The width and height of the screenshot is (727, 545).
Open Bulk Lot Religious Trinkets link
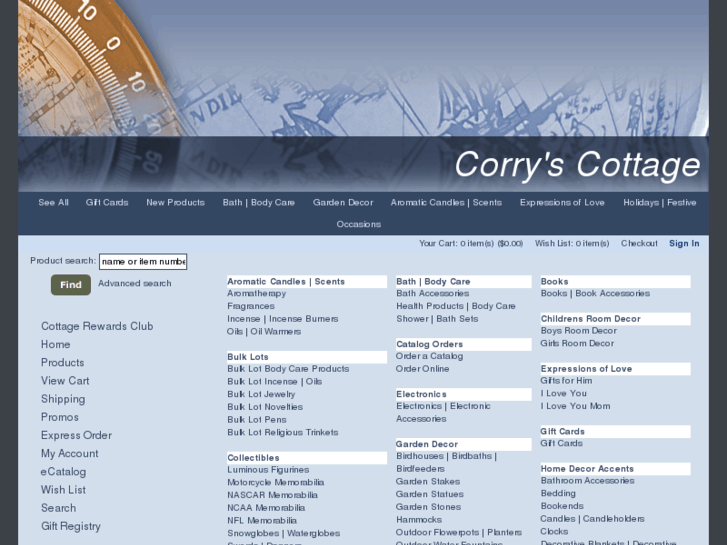click(283, 432)
